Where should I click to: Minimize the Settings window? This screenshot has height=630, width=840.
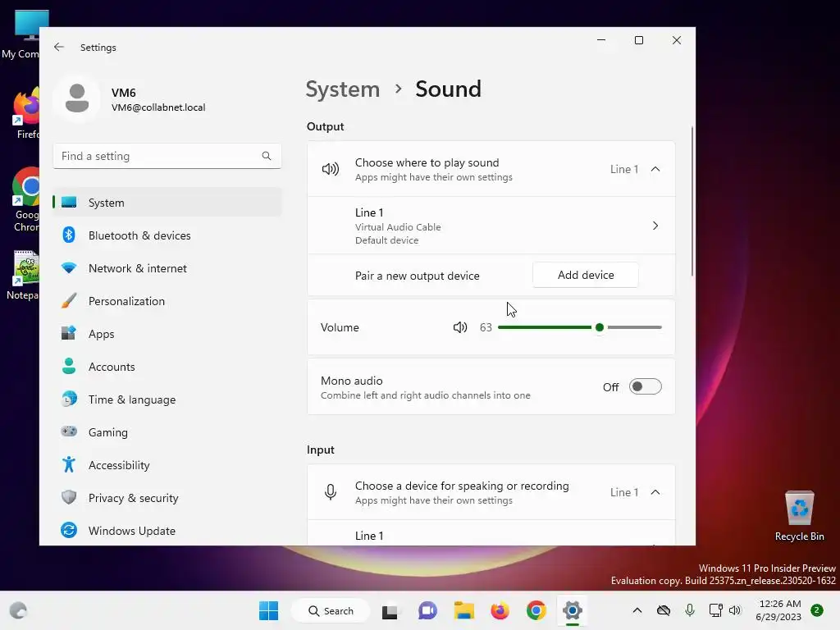[601, 40]
